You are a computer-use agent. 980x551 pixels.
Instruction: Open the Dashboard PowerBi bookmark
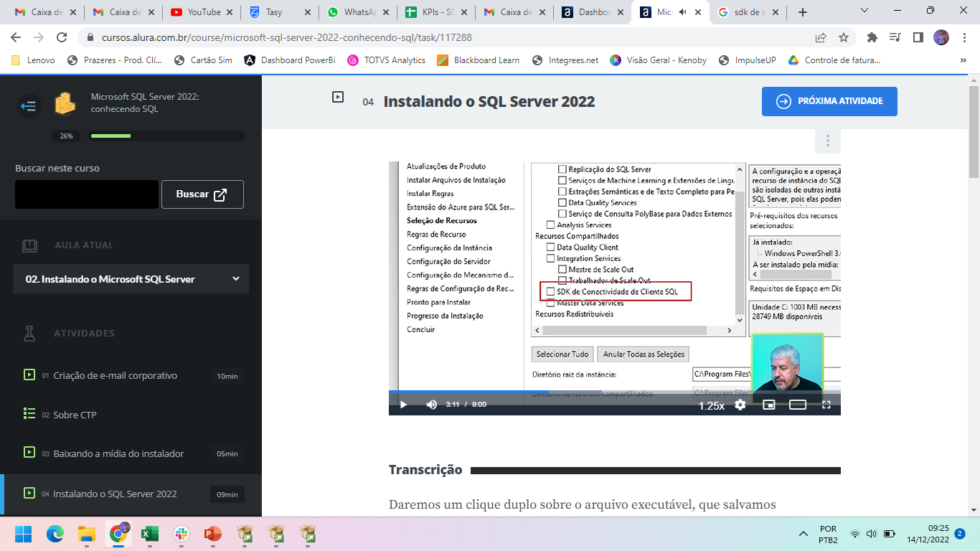click(290, 60)
